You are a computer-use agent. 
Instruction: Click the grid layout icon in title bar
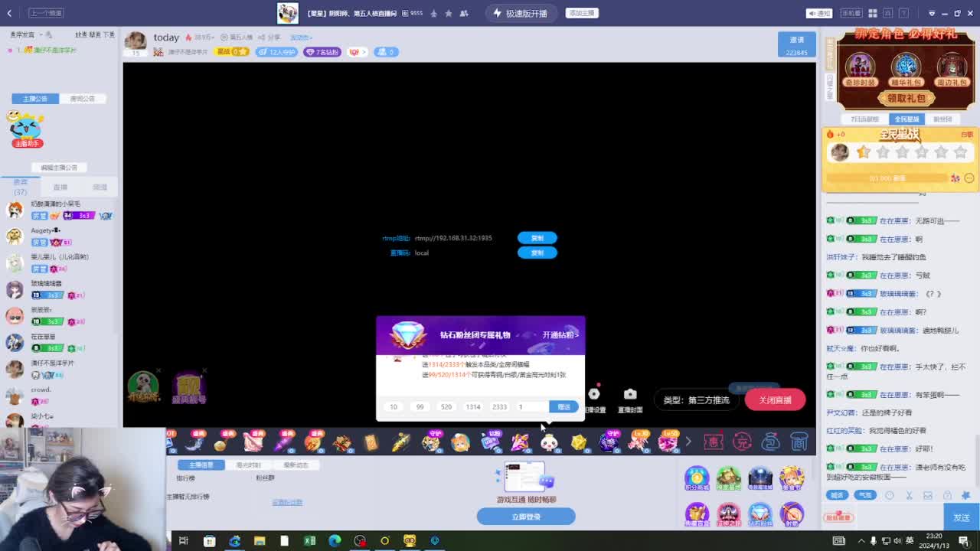point(874,13)
